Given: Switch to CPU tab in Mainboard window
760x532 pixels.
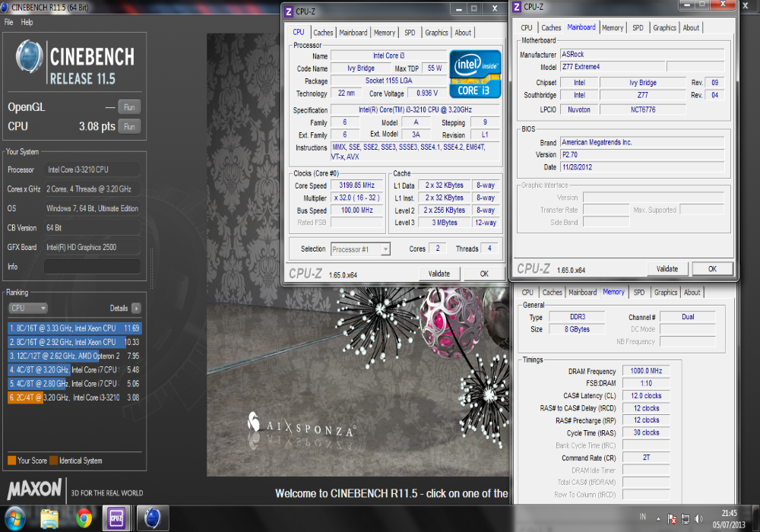Looking at the screenshot, I should pyautogui.click(x=527, y=27).
